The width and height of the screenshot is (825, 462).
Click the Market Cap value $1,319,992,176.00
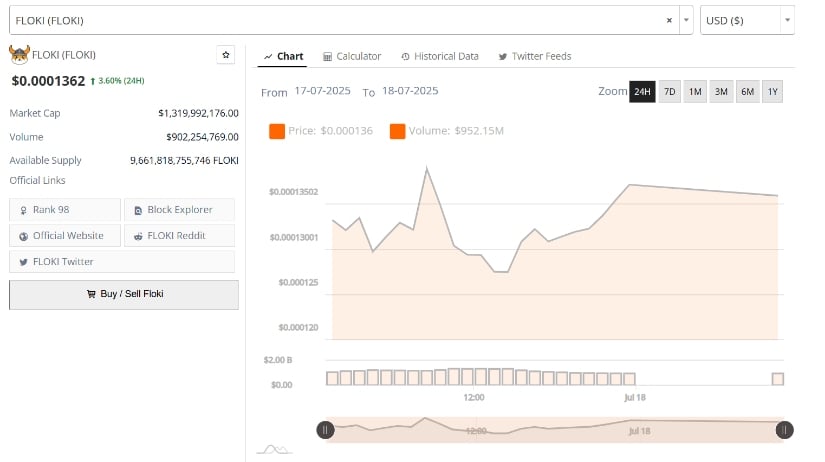point(198,113)
